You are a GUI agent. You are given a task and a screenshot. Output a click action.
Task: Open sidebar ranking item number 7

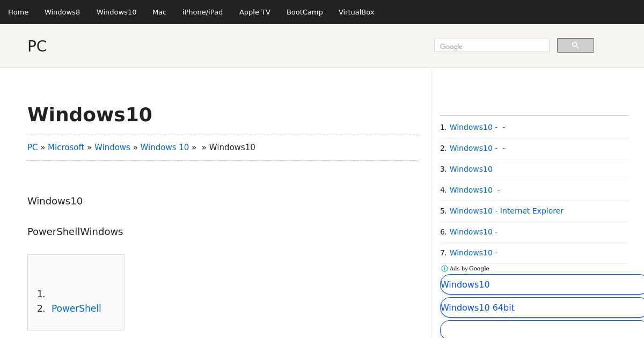474,253
